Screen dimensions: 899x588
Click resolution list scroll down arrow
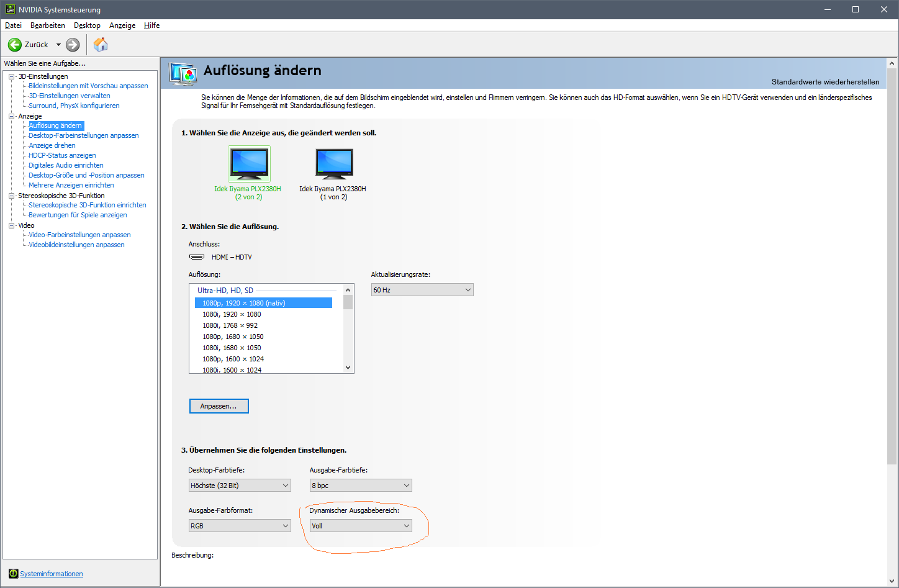tap(348, 368)
